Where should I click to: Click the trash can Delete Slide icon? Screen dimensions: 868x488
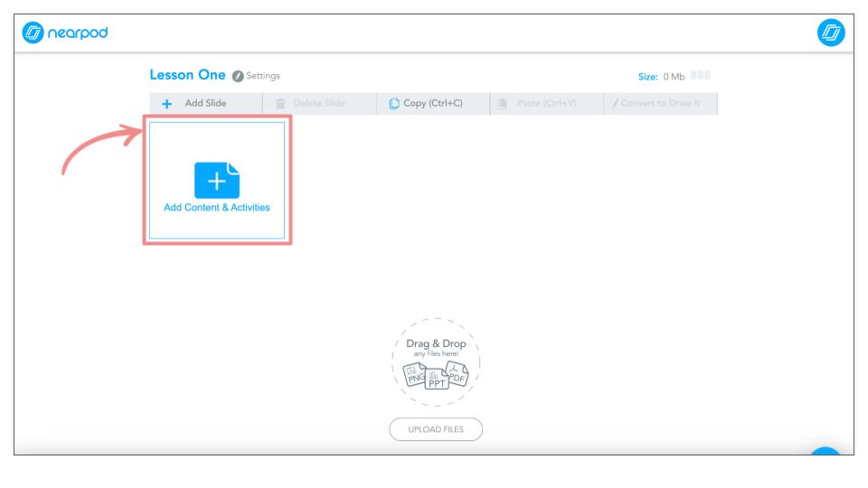click(x=280, y=103)
